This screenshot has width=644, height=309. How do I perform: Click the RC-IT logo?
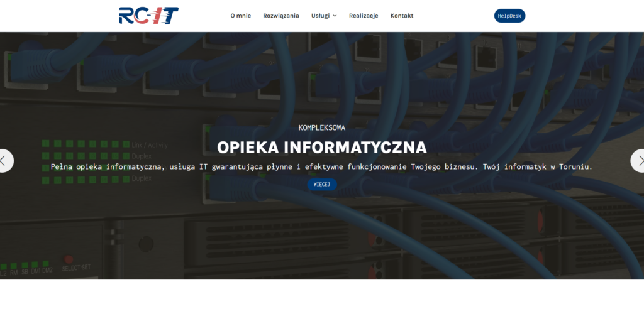coord(148,16)
